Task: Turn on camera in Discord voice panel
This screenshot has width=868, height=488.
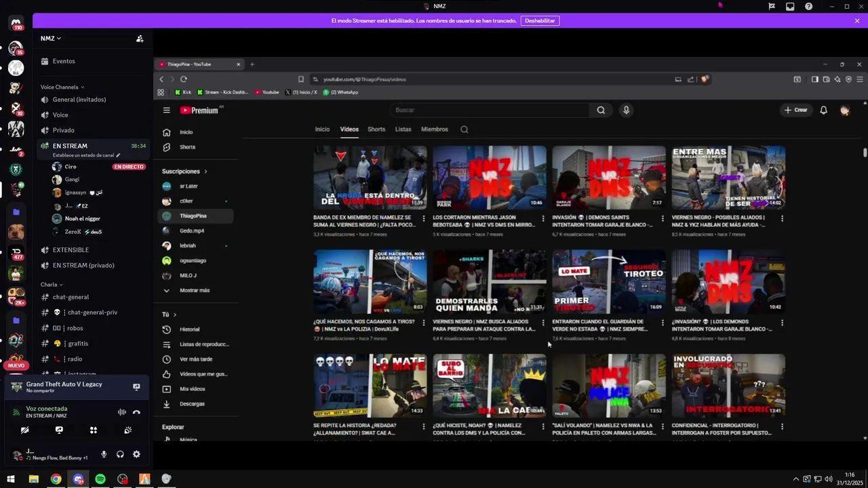Action: [x=24, y=430]
